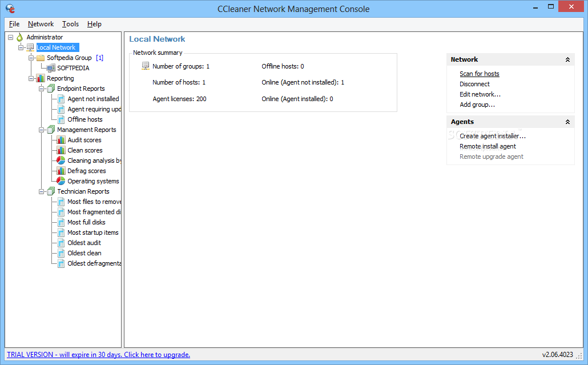The height and width of the screenshot is (365, 588).
Task: Click the trial version upgrade link
Action: point(98,355)
